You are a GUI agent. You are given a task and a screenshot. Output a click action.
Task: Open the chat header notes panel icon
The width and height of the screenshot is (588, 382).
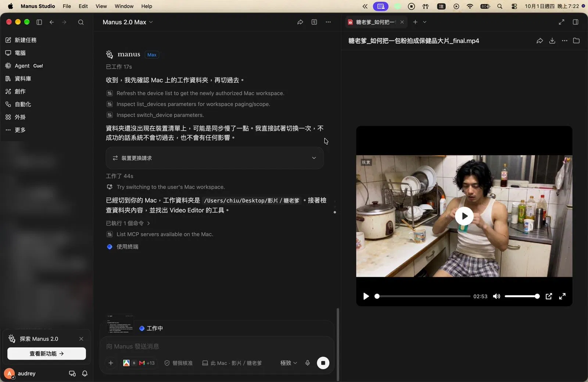(x=314, y=22)
